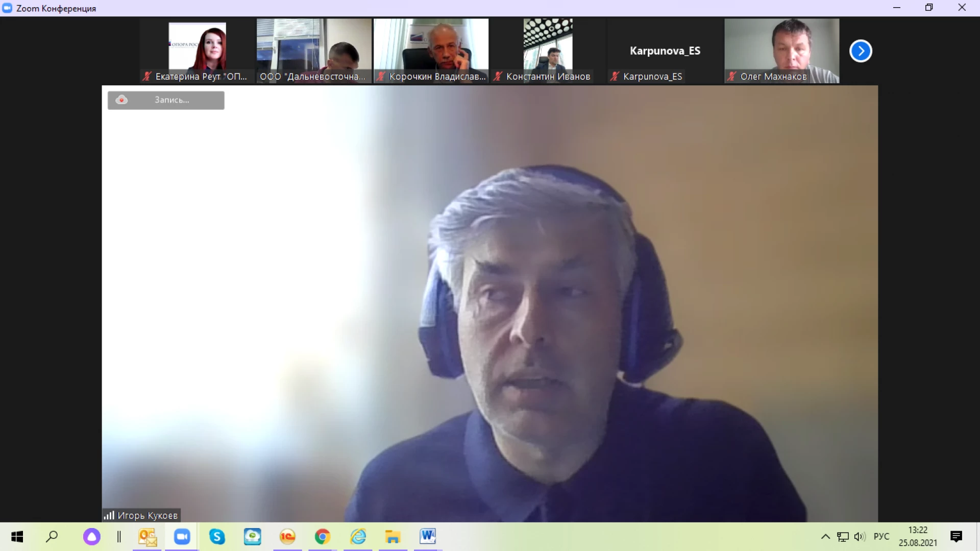Click muted mic icon of Константин Иванов
The width and height of the screenshot is (980, 551).
498,77
